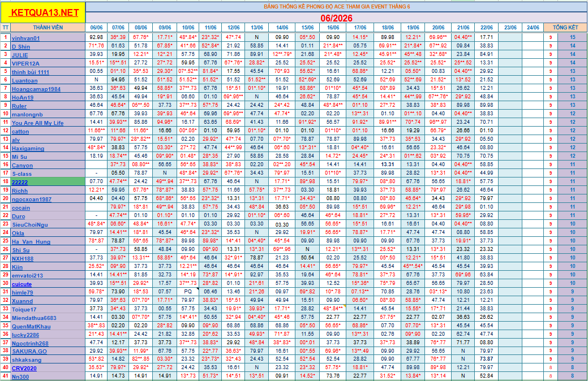The width and height of the screenshot is (588, 381).
Task: Open member link shkaksang
Action: coord(26,360)
